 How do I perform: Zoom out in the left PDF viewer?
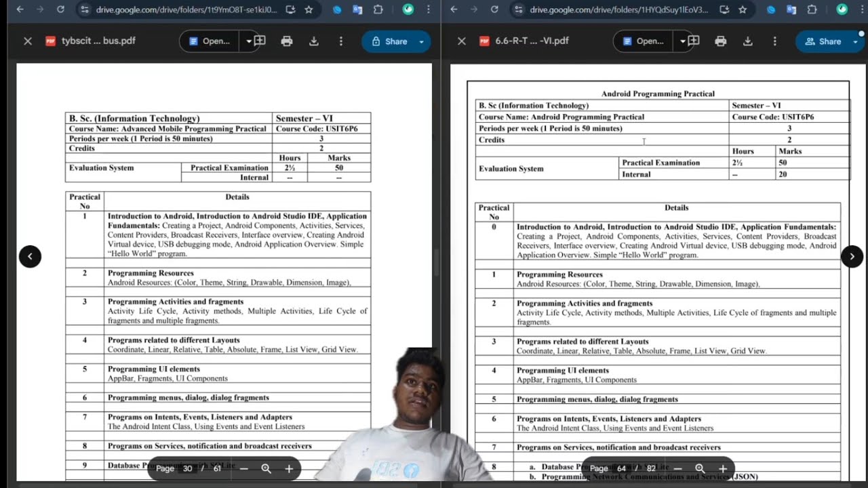click(x=244, y=468)
